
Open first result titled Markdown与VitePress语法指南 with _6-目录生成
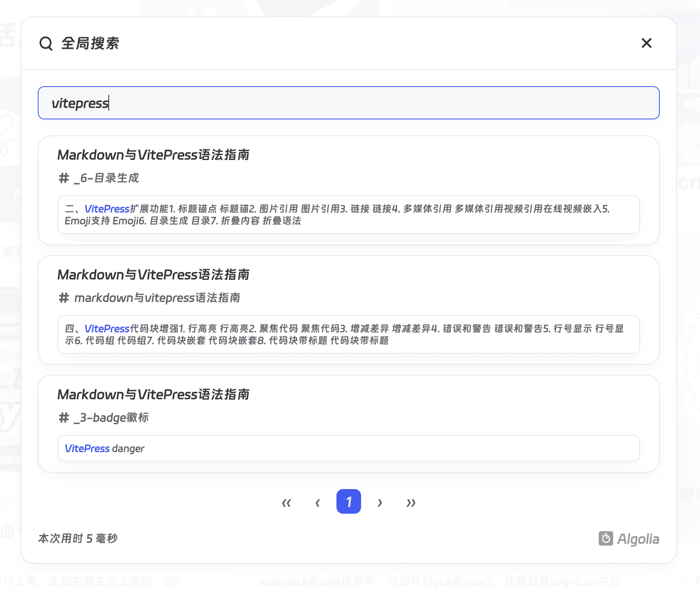click(x=349, y=190)
